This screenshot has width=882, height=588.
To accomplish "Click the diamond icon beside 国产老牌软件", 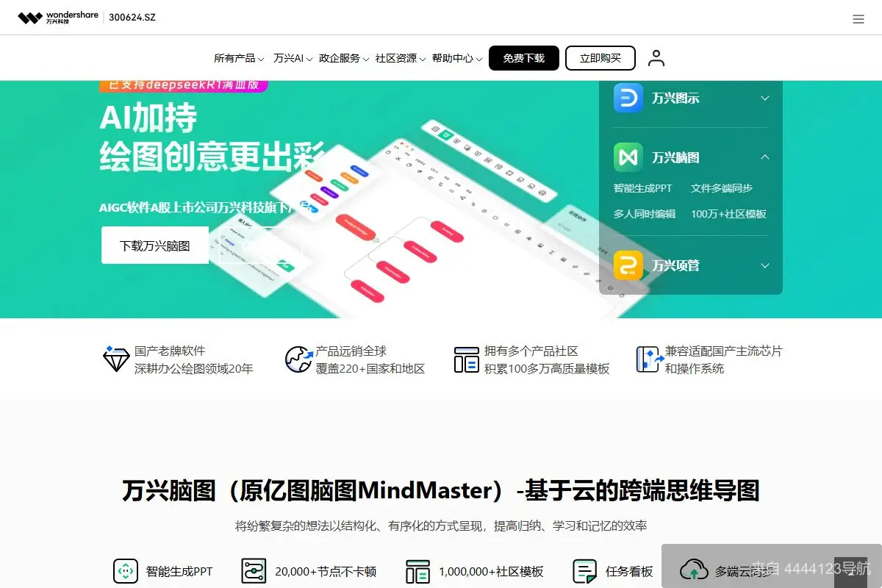I will pyautogui.click(x=115, y=359).
